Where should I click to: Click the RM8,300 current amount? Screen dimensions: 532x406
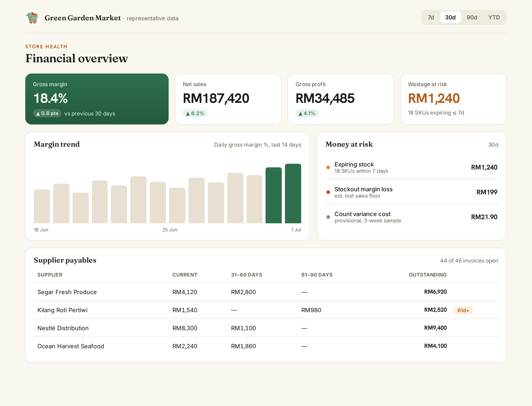(x=185, y=328)
